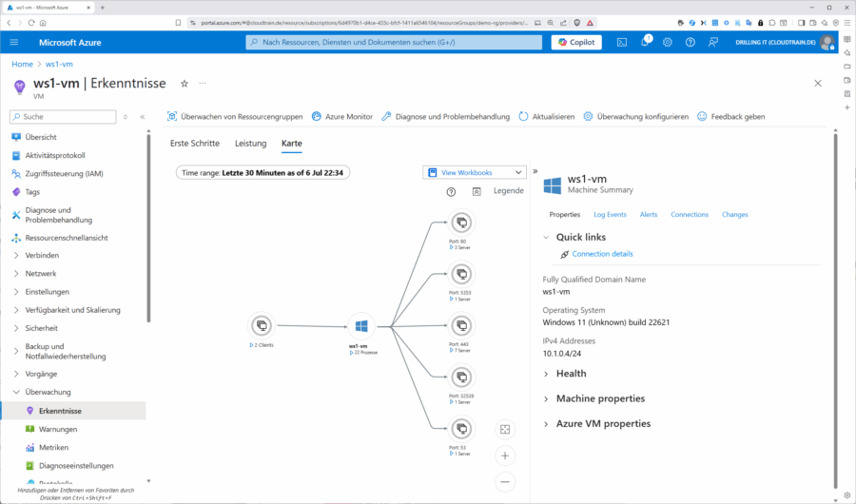Close the Erkenntnisse blade
The width and height of the screenshot is (856, 504).
(818, 84)
